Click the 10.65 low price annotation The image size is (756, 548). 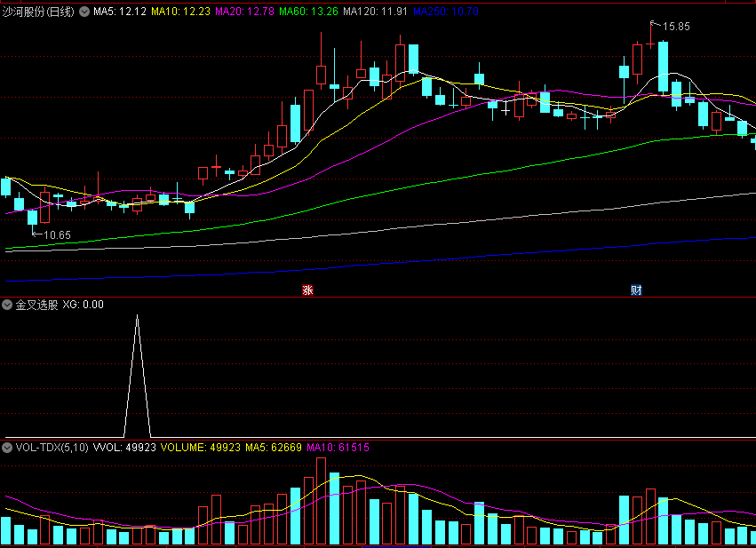57,235
